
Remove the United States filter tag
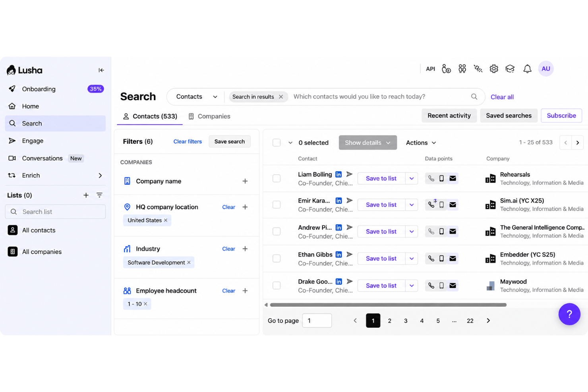click(166, 220)
